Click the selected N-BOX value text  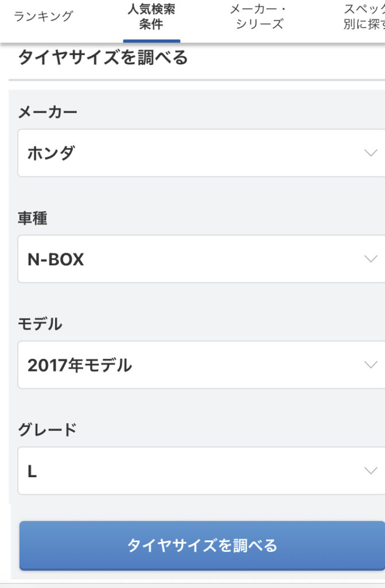[56, 260]
